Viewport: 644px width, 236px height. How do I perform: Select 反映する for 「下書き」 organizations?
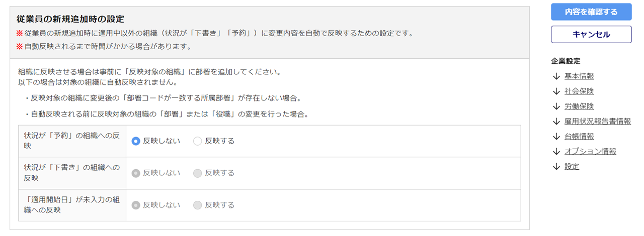coord(197,173)
